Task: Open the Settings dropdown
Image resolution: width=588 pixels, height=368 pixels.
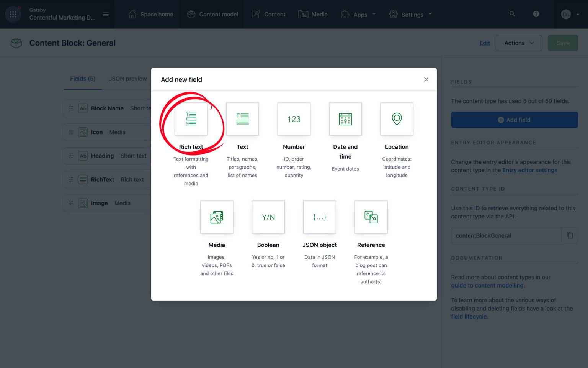Action: [410, 14]
